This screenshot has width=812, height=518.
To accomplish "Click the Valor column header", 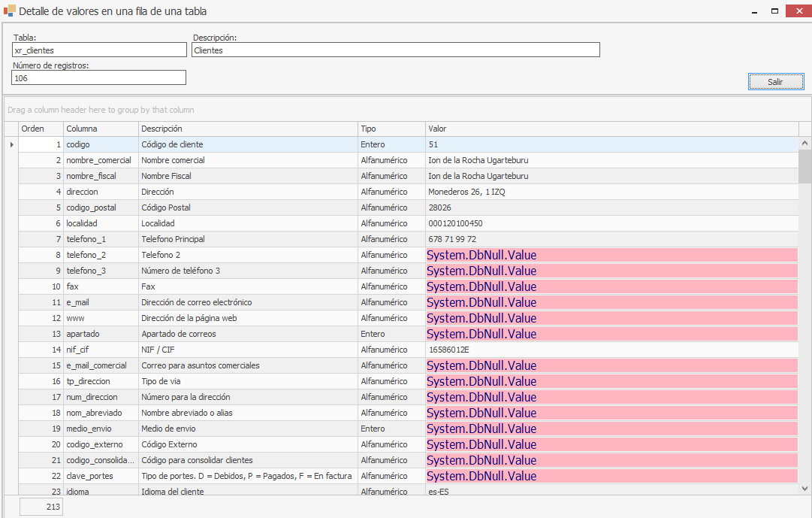I will point(611,129).
